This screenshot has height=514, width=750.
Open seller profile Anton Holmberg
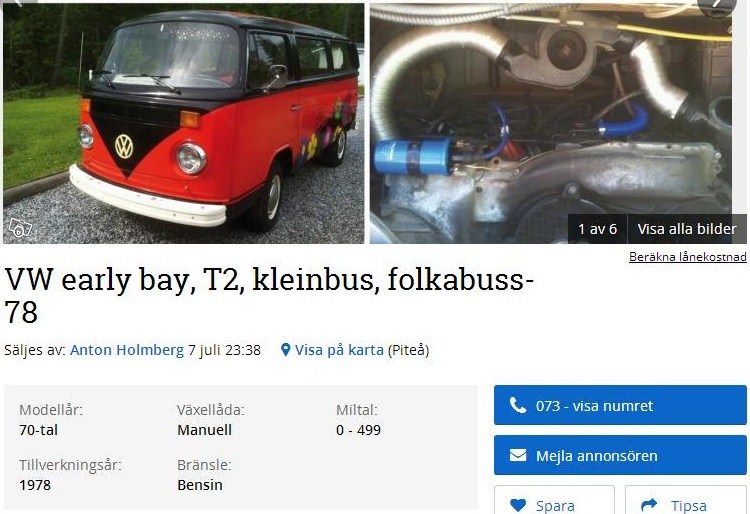127,350
